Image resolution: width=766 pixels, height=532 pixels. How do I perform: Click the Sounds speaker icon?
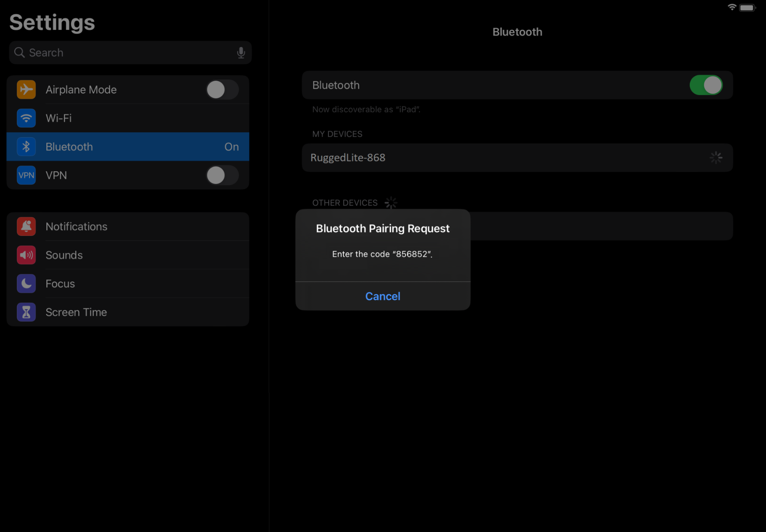click(26, 255)
